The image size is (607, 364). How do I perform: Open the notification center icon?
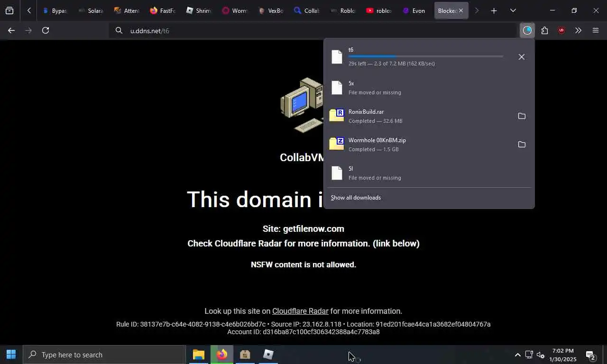tap(590, 355)
